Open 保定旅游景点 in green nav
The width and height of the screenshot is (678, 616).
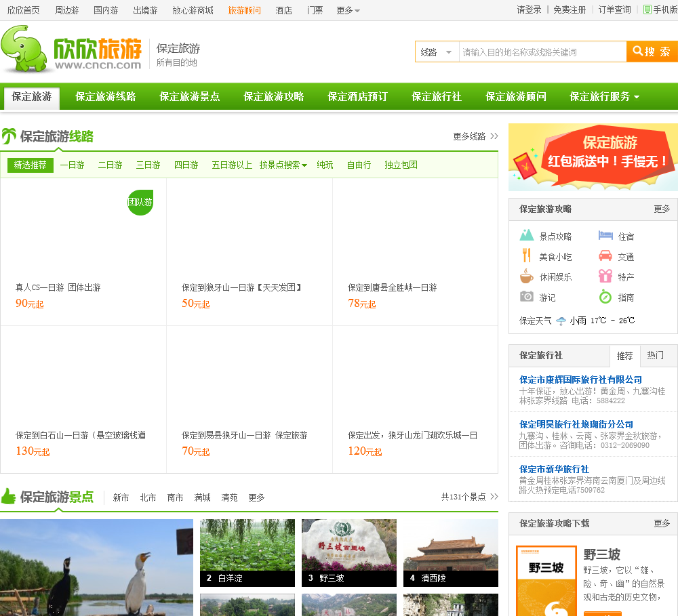[x=190, y=96]
